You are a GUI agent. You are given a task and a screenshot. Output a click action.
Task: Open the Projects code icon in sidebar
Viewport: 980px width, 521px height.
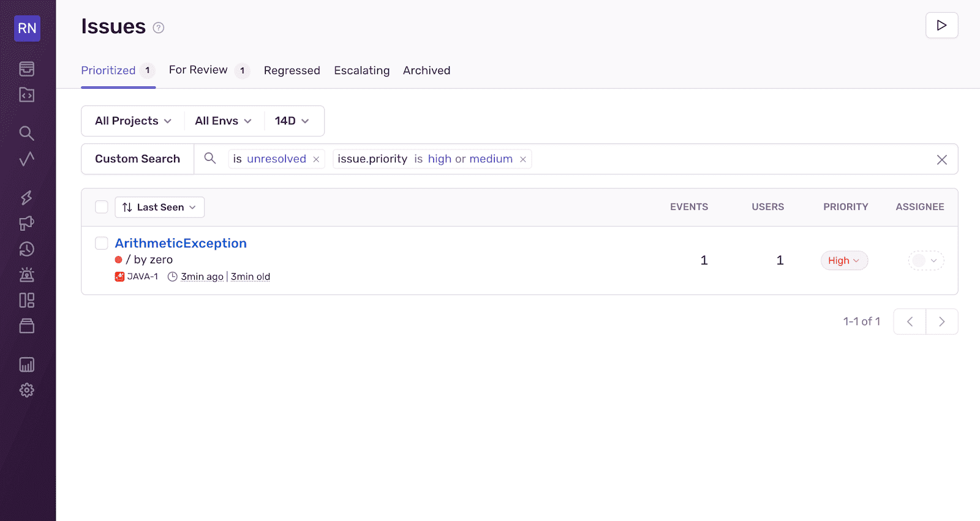pyautogui.click(x=27, y=95)
